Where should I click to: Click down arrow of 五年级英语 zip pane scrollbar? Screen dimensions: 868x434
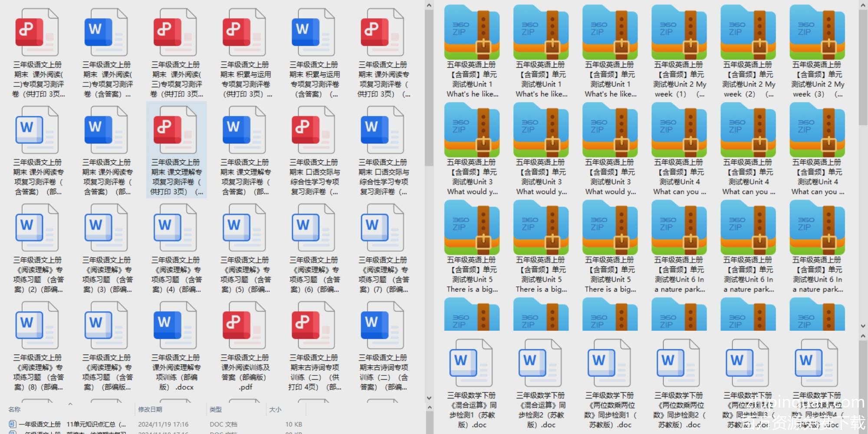click(x=863, y=325)
